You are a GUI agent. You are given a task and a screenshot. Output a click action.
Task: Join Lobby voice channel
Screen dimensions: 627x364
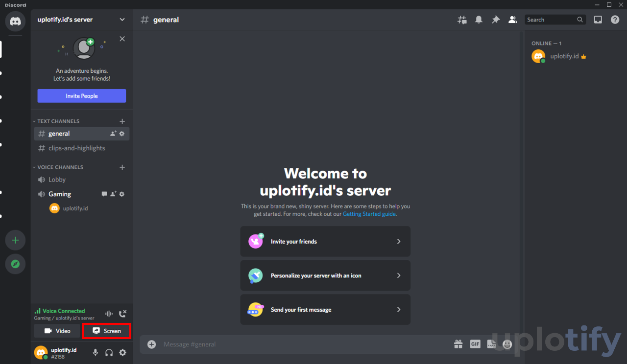pyautogui.click(x=82, y=180)
